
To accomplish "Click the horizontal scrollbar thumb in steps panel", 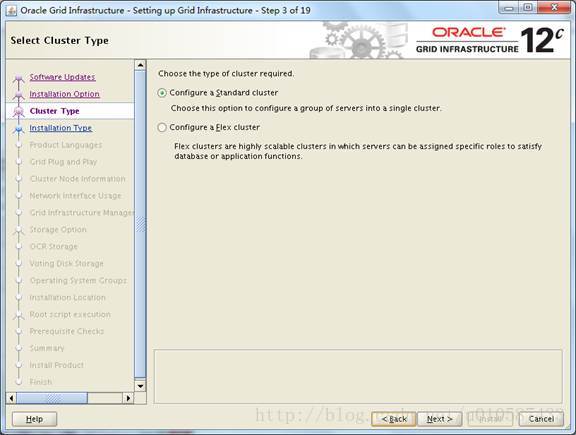I will (x=52, y=398).
